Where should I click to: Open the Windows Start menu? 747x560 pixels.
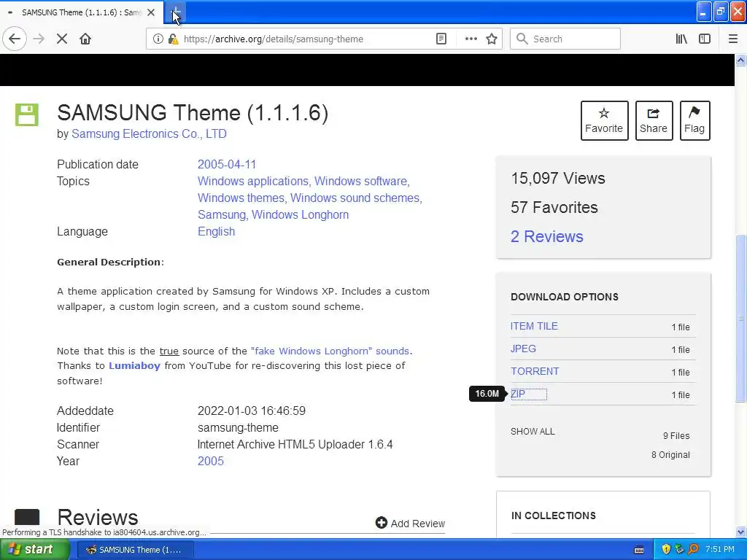pos(34,550)
